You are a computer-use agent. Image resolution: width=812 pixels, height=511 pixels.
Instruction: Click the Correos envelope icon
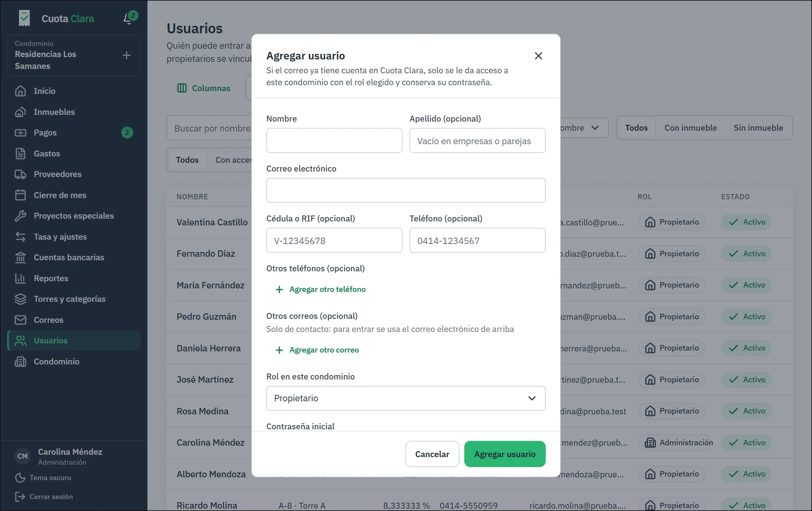(20, 320)
